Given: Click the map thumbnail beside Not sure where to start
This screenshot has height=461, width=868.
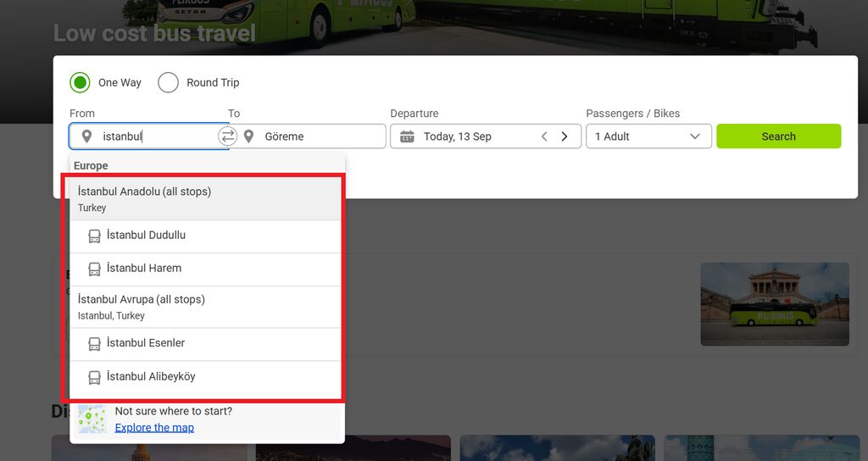Looking at the screenshot, I should click(92, 419).
